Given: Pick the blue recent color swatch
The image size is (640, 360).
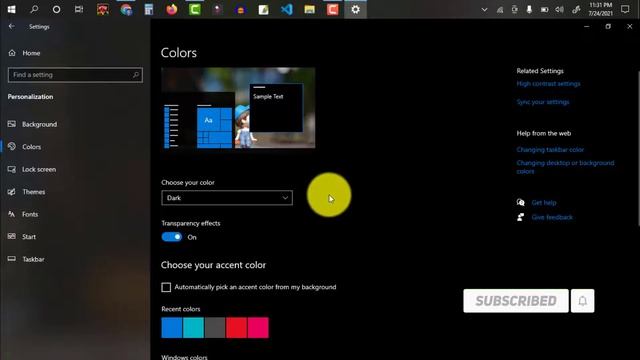Looking at the screenshot, I should click(172, 328).
